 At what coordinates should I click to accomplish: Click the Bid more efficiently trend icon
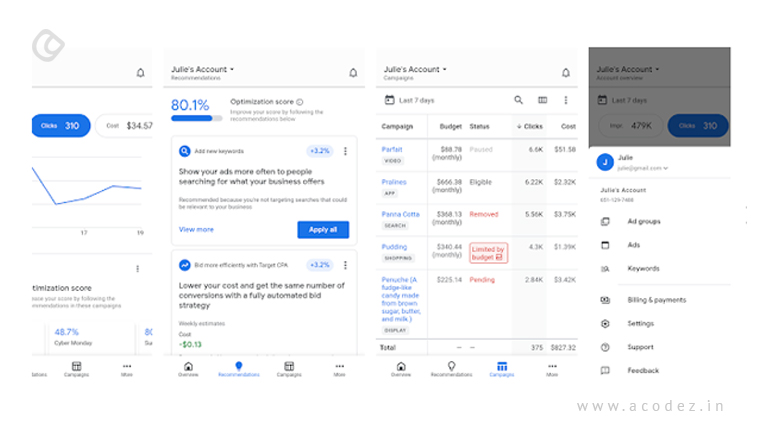point(184,265)
